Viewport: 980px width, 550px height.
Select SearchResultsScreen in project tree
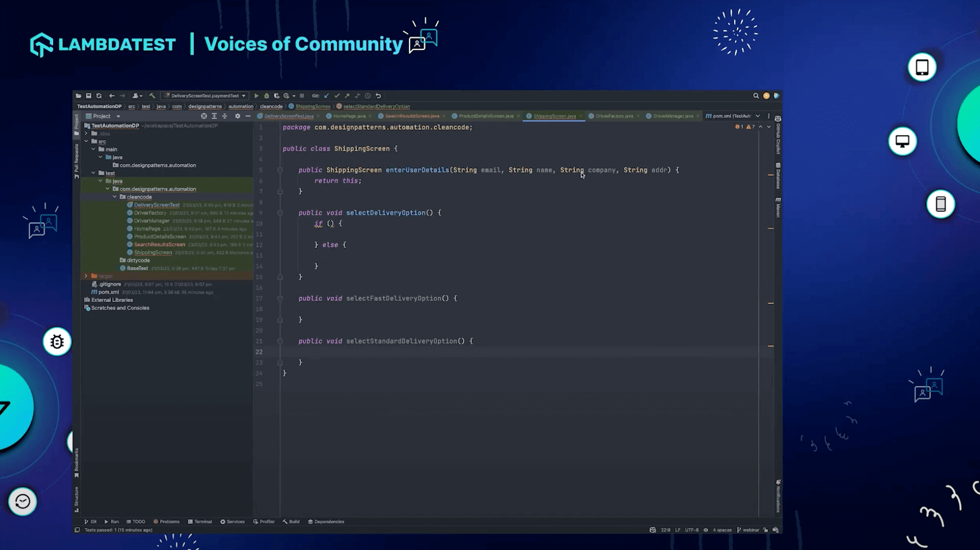pos(159,244)
